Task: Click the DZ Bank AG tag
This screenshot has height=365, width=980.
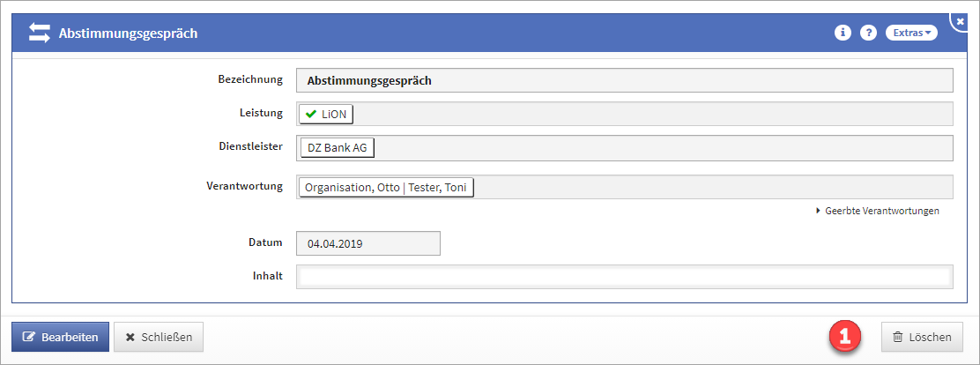Action: (338, 147)
